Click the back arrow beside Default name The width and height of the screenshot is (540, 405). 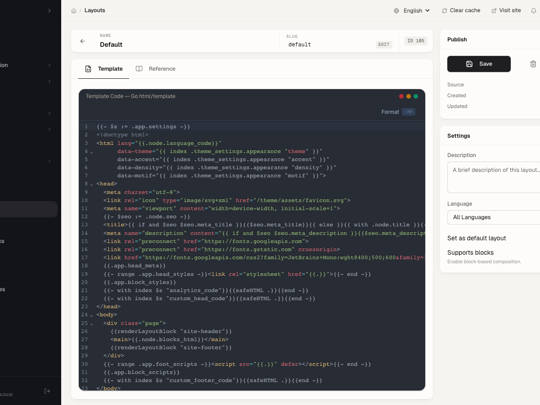tap(82, 41)
